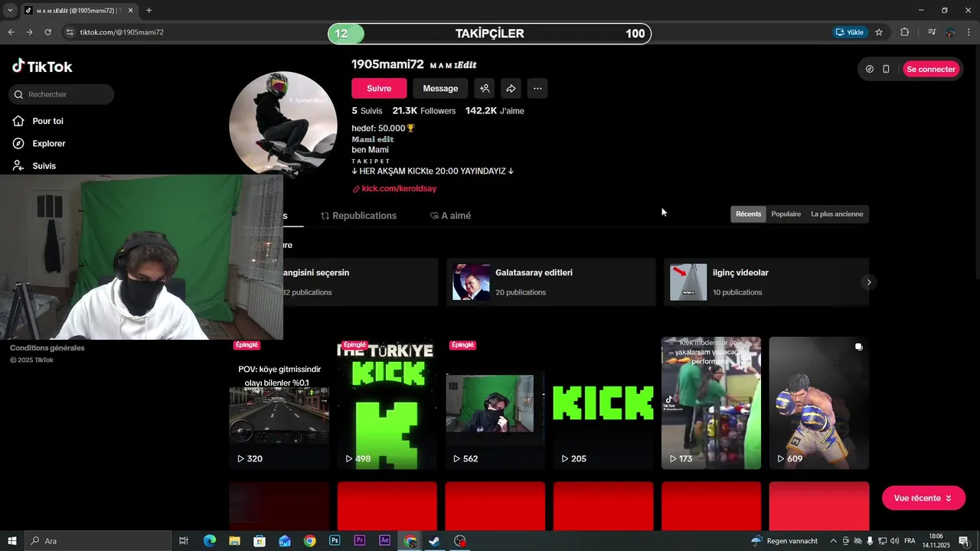
Task: Click the add-friend person icon
Action: (x=485, y=88)
